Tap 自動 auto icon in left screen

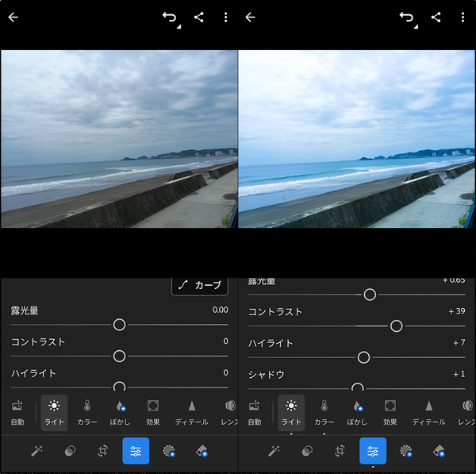point(17,413)
